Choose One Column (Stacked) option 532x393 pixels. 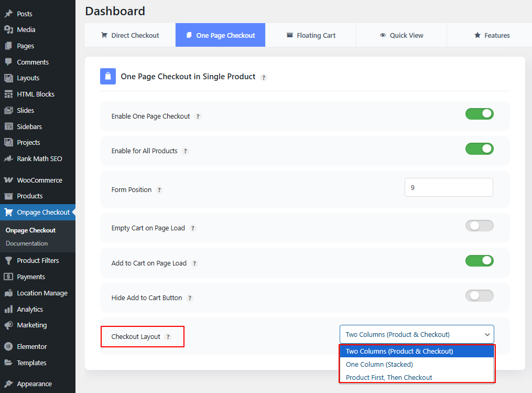pos(379,364)
